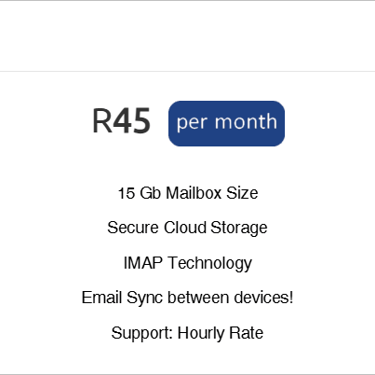Click the word 'Storage'
Image resolution: width=375 pixels, height=375 pixels.
tap(239, 228)
